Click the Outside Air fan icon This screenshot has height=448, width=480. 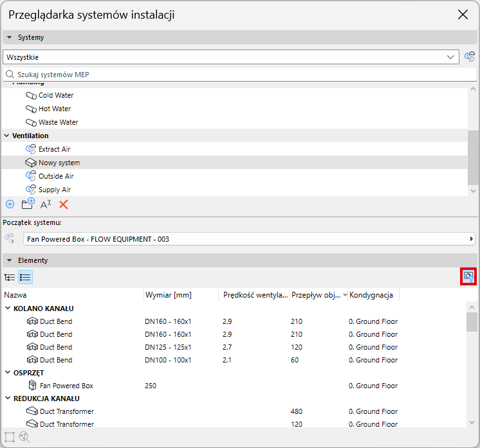(31, 176)
